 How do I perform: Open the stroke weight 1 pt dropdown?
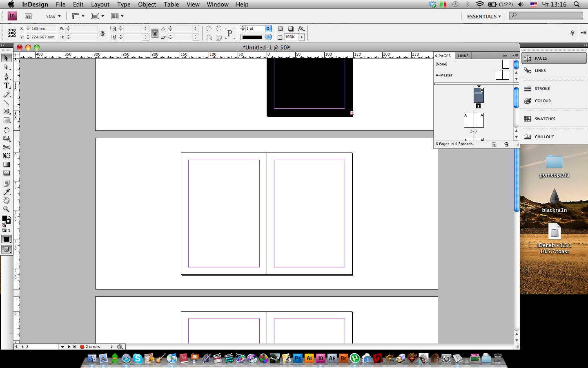[x=268, y=29]
